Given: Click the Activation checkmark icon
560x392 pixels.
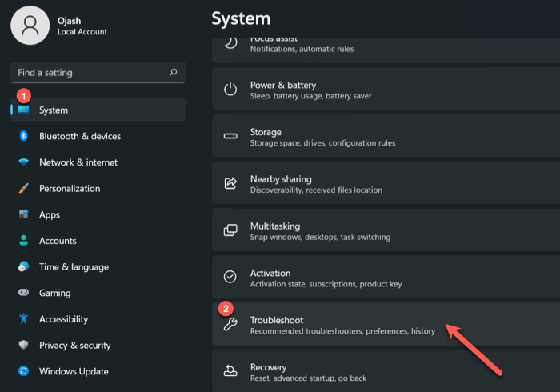Looking at the screenshot, I should tap(230, 277).
